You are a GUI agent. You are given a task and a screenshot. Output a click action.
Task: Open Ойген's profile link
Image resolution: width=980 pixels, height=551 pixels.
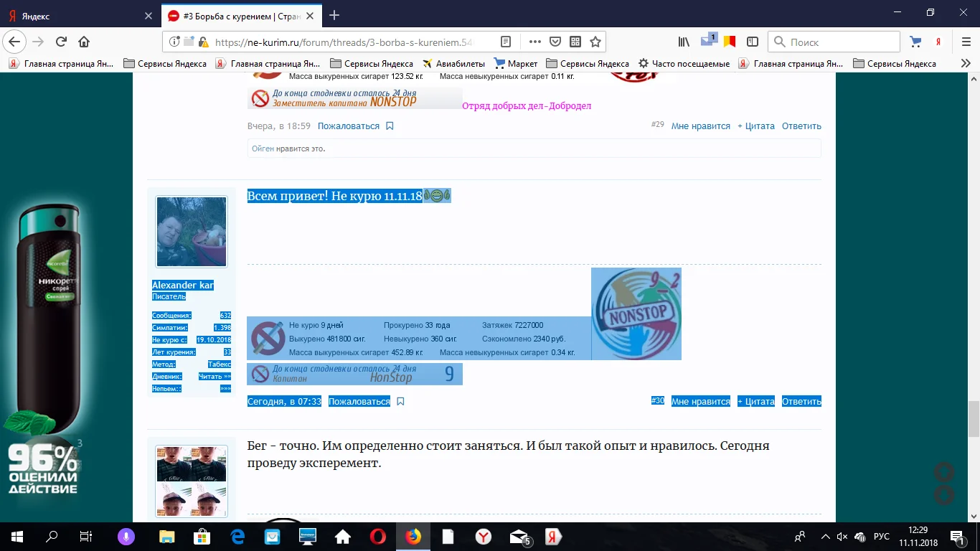click(x=263, y=149)
